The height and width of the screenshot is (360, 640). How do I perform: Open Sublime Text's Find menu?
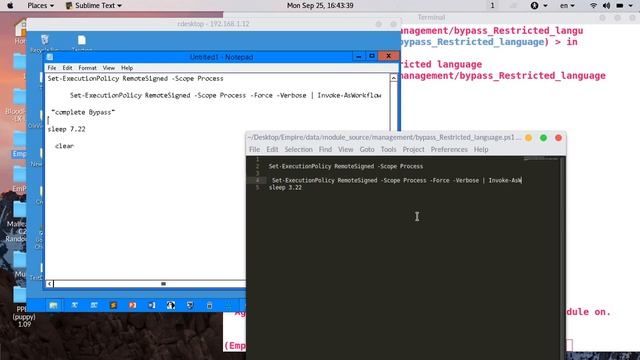pos(325,149)
